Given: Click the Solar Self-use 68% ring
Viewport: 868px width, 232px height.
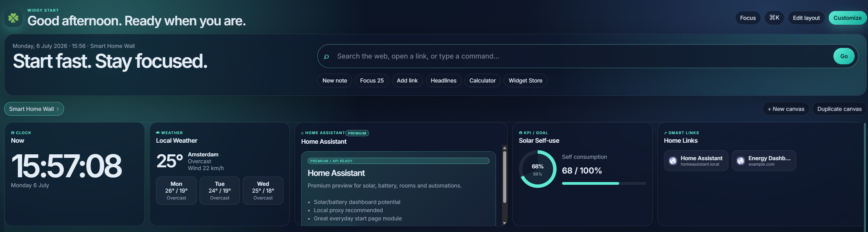Looking at the screenshot, I should (x=537, y=169).
